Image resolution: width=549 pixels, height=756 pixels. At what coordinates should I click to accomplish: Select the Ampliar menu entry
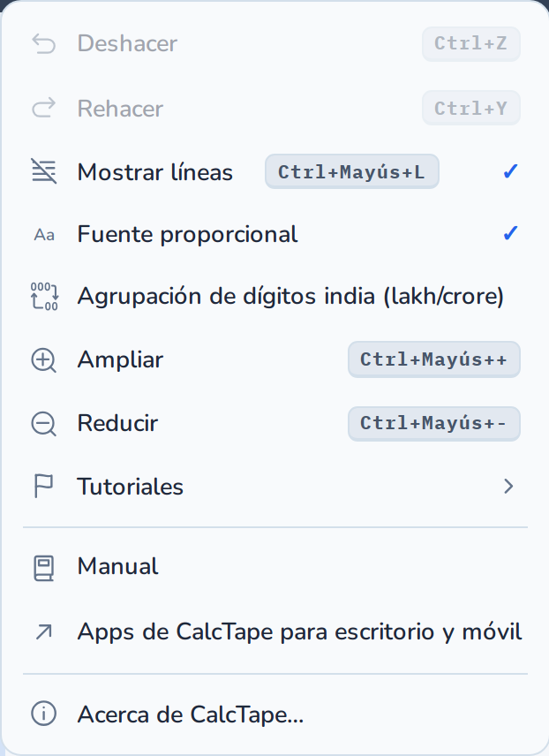[274, 359]
